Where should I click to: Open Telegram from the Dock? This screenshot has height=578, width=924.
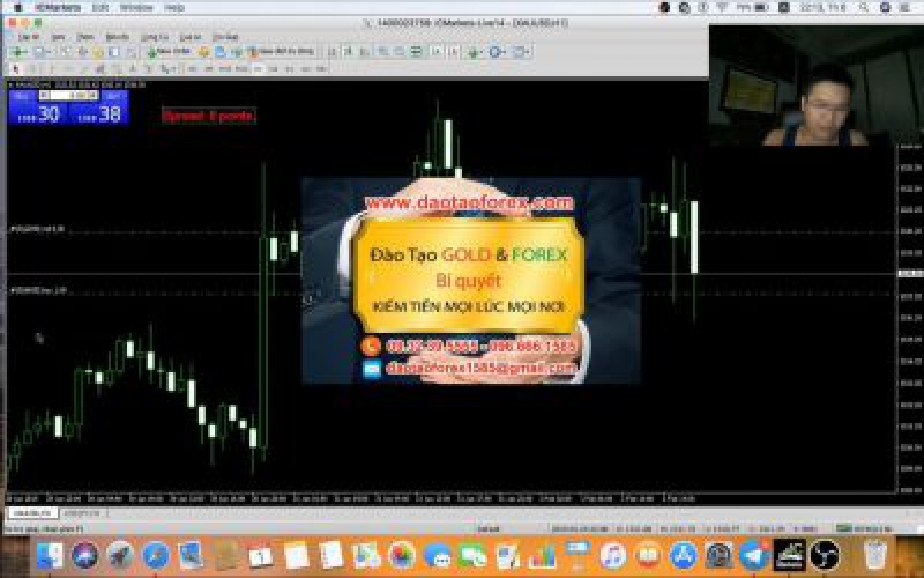pos(754,555)
